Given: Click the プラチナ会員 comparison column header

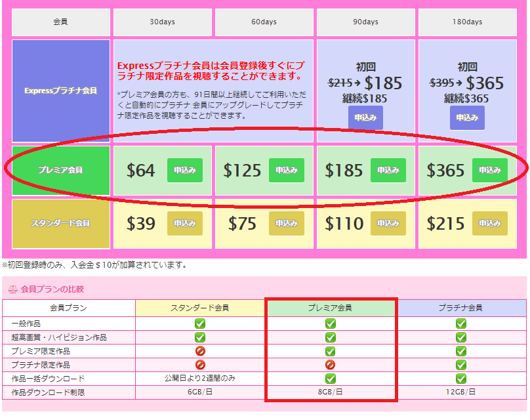Looking at the screenshot, I should [x=461, y=308].
